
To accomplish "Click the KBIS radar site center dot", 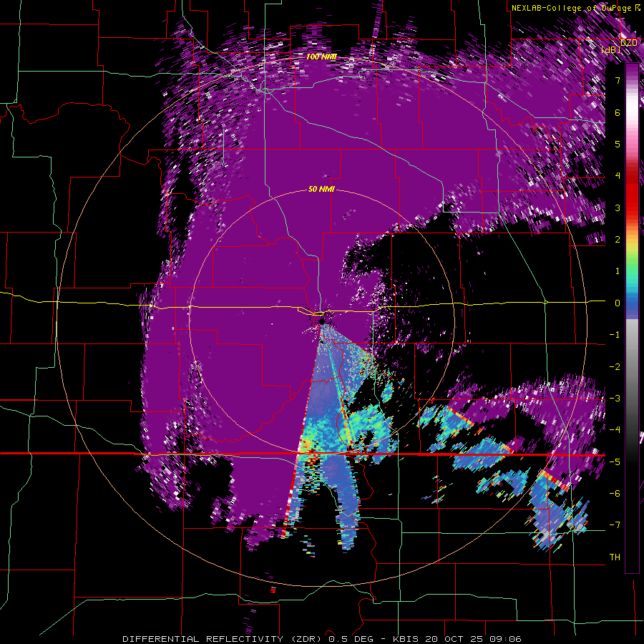I will 321,321.
